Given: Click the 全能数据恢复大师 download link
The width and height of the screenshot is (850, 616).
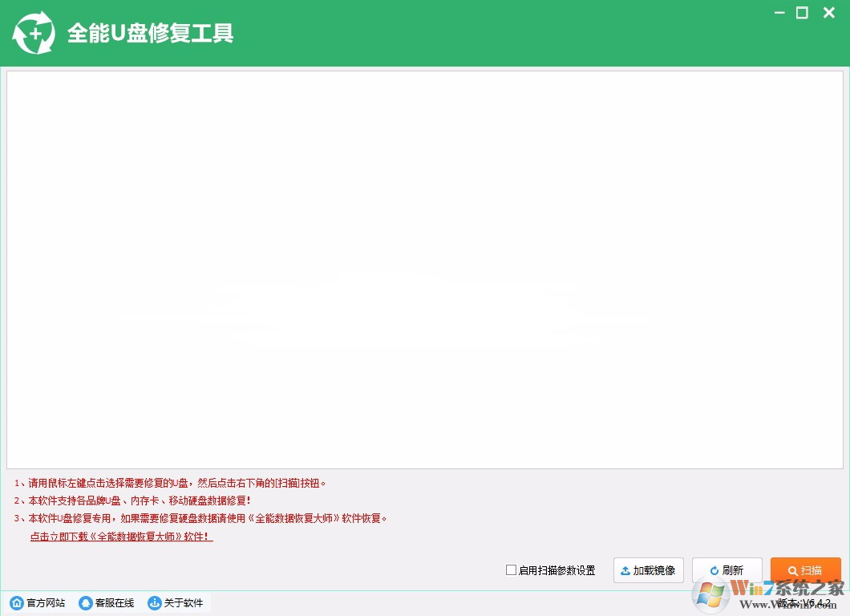Looking at the screenshot, I should [x=121, y=537].
